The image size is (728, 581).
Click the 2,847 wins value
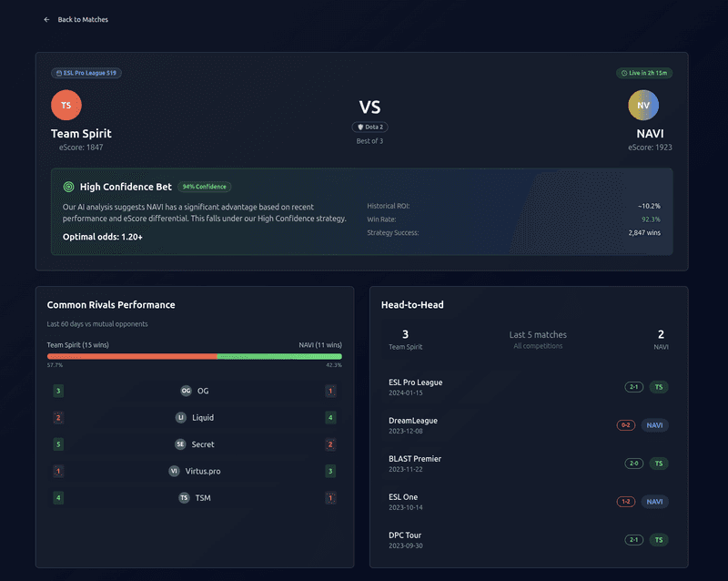(644, 233)
